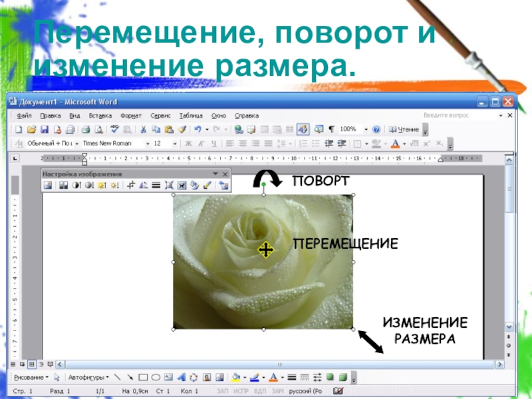This screenshot has height=399, width=532.
Task: Click Reset Picture in the image toolbar
Action: tap(223, 186)
